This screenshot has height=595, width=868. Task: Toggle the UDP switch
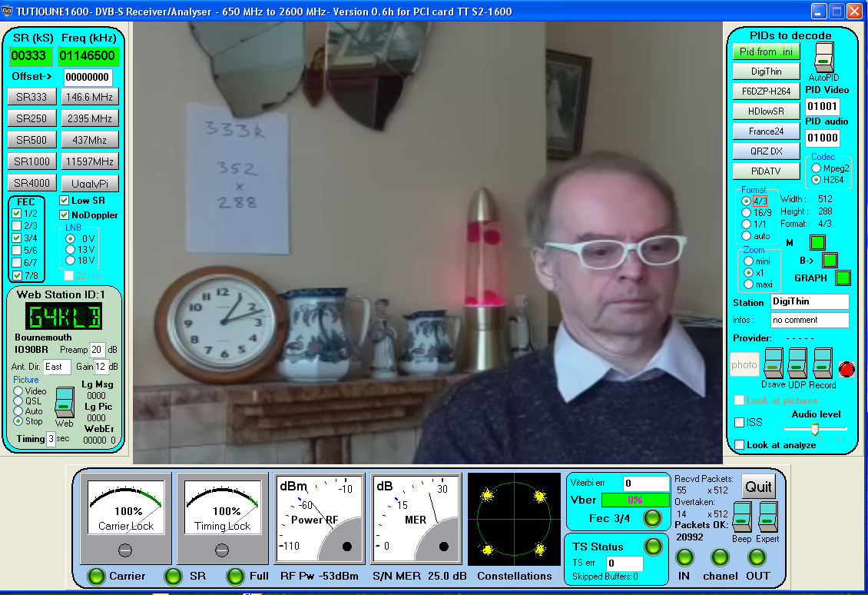(798, 363)
